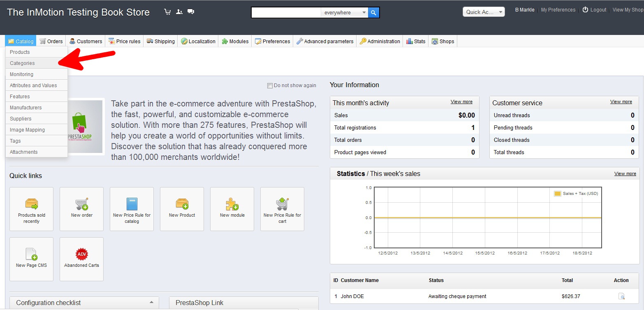Click the View My Shop link
The height and width of the screenshot is (310, 644).
(628, 10)
